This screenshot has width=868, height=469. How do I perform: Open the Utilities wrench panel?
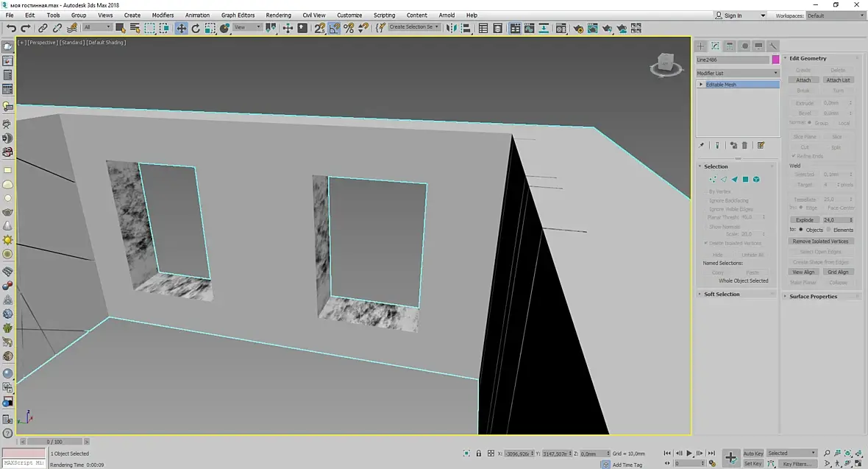(x=773, y=46)
